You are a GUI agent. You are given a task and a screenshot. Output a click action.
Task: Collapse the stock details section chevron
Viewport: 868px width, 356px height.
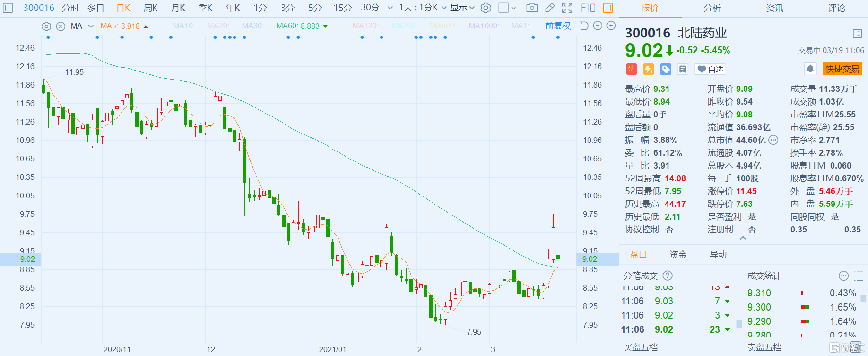pos(743,238)
